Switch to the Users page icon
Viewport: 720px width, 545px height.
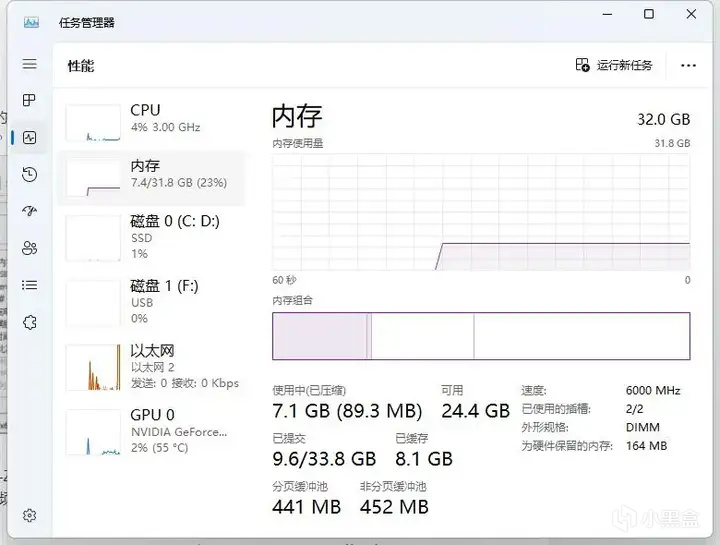[30, 248]
